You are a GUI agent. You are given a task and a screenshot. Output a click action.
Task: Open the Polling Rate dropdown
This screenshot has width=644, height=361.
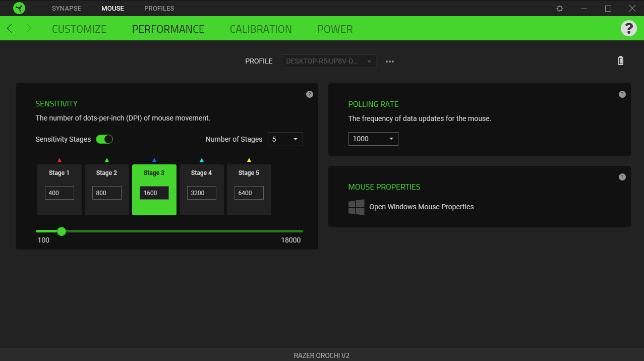point(373,139)
